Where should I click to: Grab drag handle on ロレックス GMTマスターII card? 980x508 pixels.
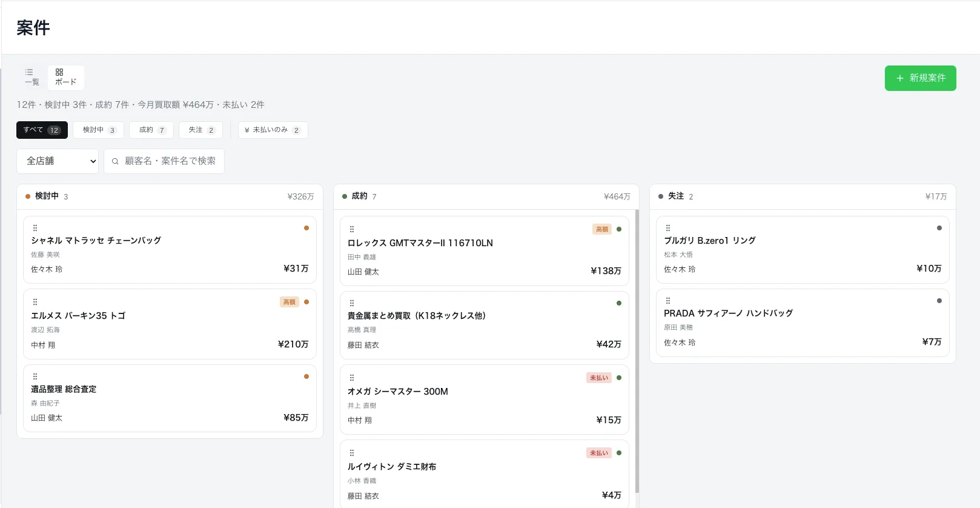pyautogui.click(x=352, y=229)
